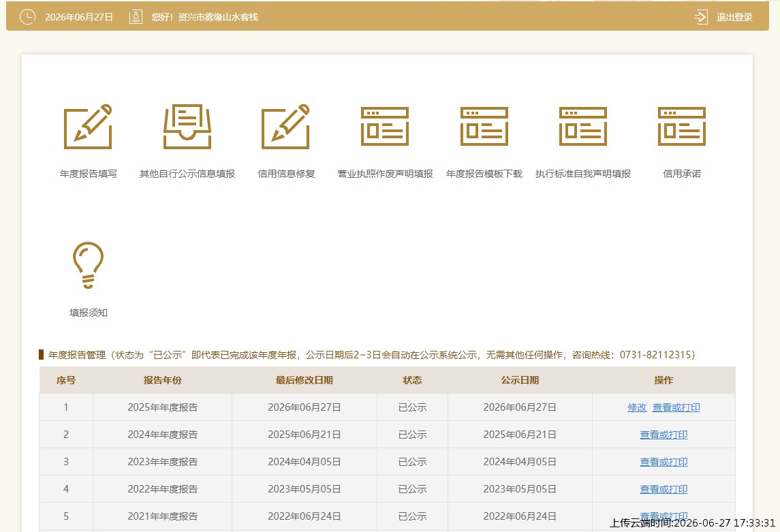Click the 年度报告管理 section heading
This screenshot has width=780, height=532.
click(x=76, y=355)
